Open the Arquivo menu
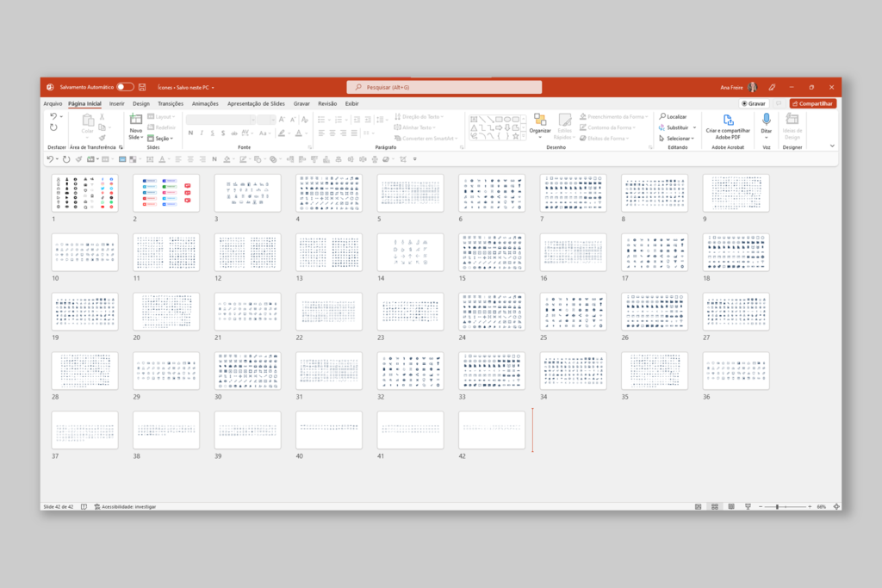The image size is (882, 588). 53,103
